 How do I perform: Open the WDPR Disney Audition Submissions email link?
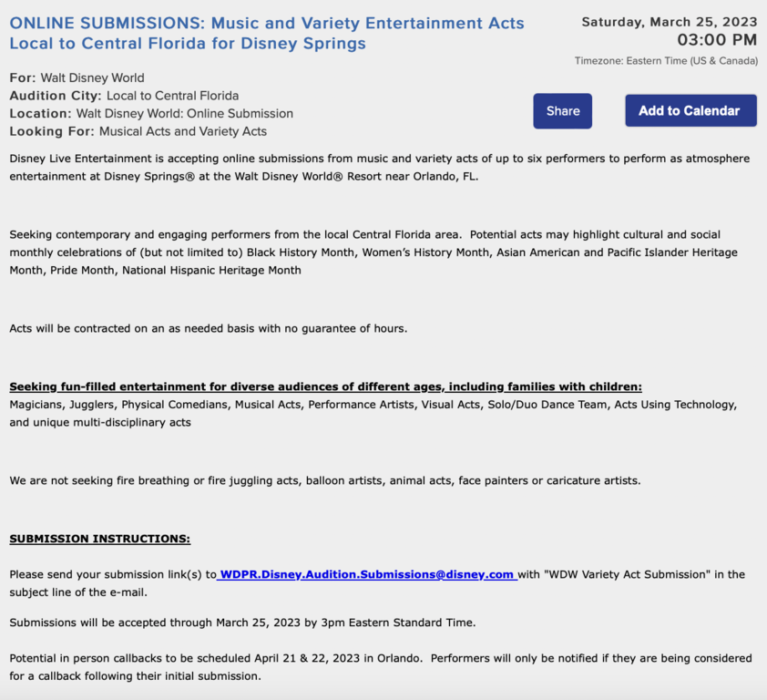coord(368,574)
